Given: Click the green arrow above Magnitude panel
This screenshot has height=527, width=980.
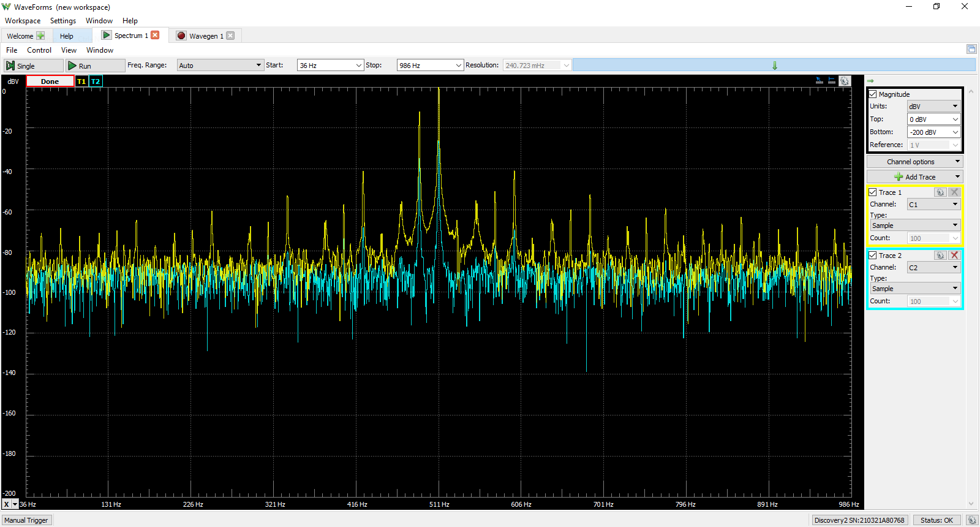Looking at the screenshot, I should (870, 81).
